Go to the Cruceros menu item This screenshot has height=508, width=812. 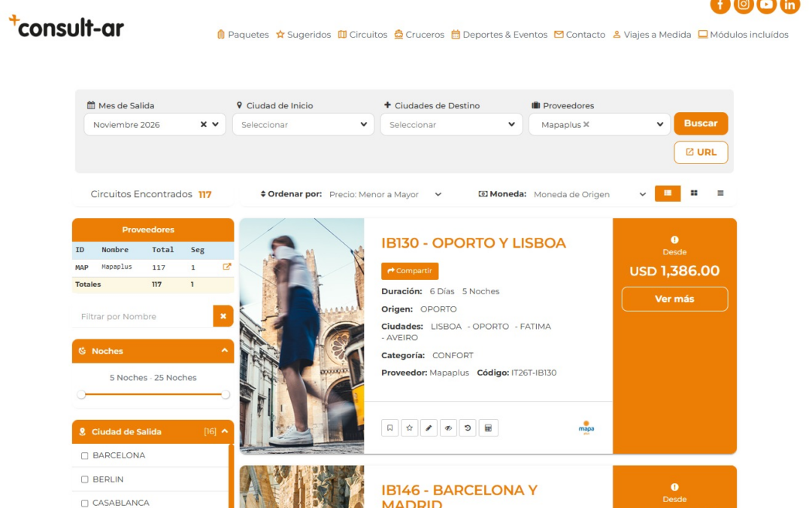click(419, 35)
